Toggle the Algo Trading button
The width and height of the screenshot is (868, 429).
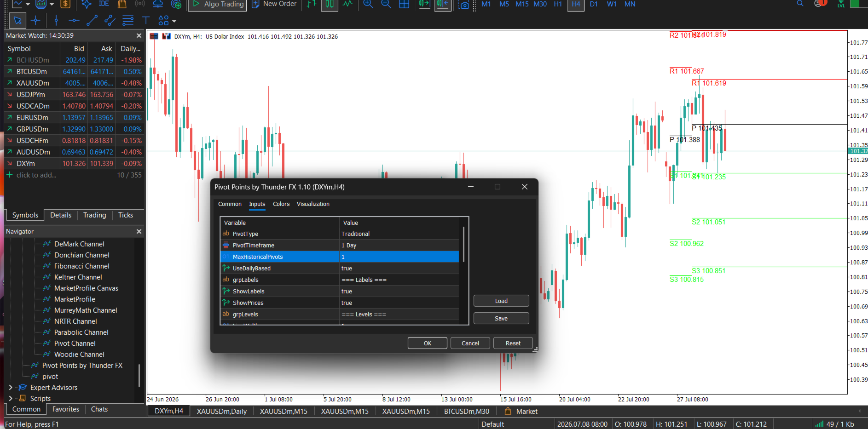[x=217, y=4]
